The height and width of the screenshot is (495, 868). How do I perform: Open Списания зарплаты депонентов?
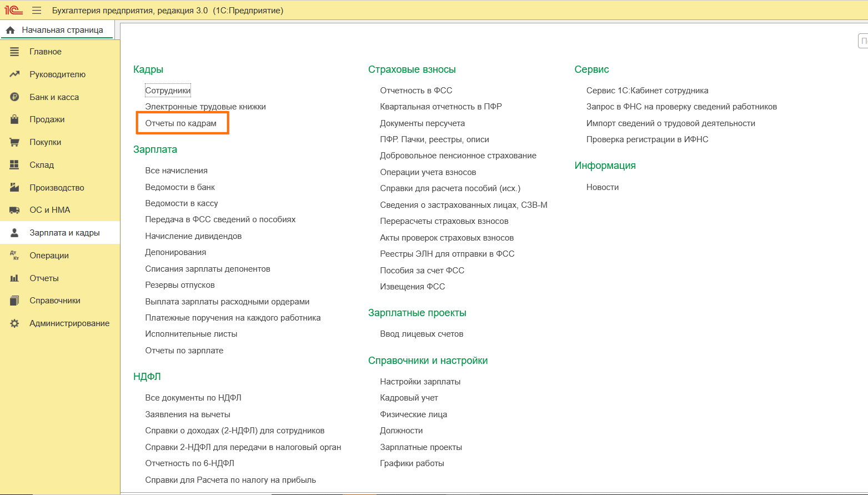[x=208, y=269]
